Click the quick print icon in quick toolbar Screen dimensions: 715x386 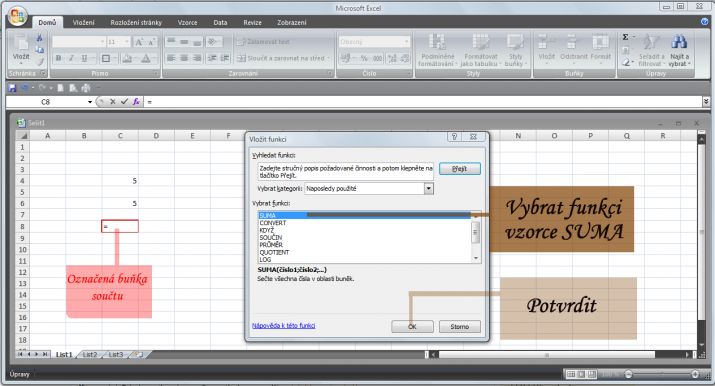pos(85,87)
